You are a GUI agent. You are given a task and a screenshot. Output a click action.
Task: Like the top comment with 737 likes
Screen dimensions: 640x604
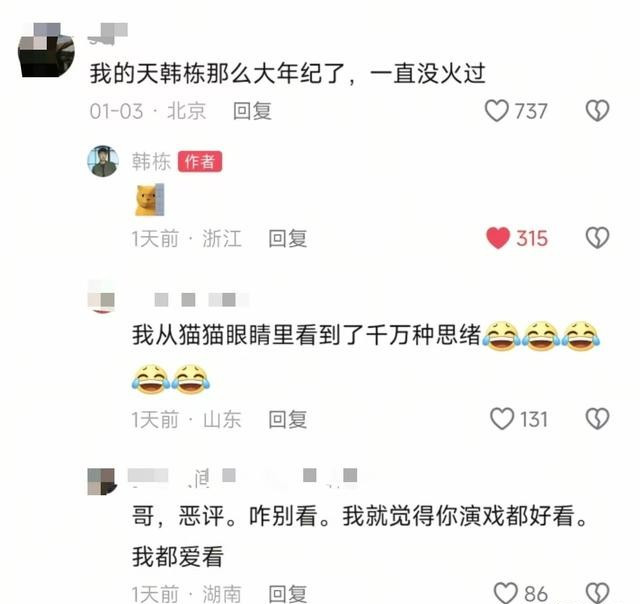tap(497, 111)
